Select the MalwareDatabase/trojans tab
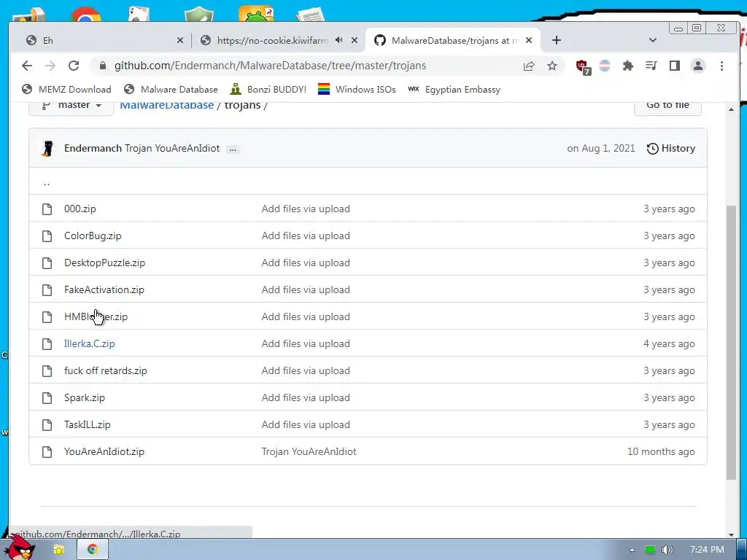The image size is (747, 560). click(x=452, y=41)
